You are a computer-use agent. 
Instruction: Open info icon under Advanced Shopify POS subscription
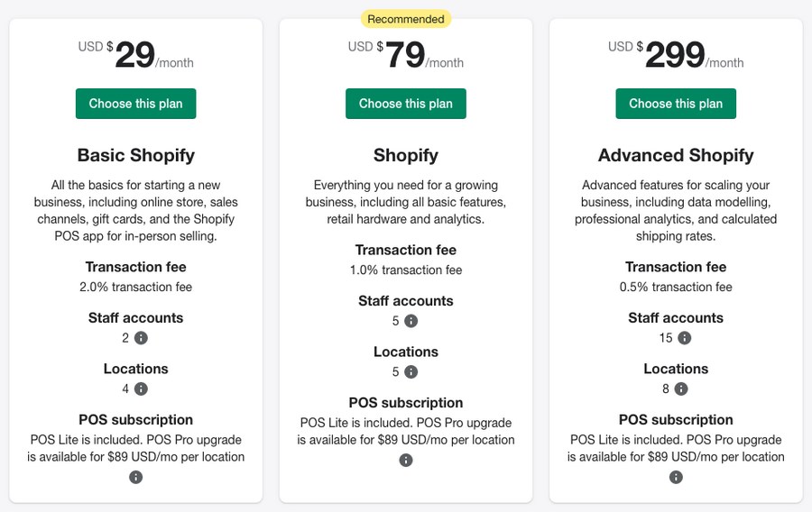[x=676, y=477]
